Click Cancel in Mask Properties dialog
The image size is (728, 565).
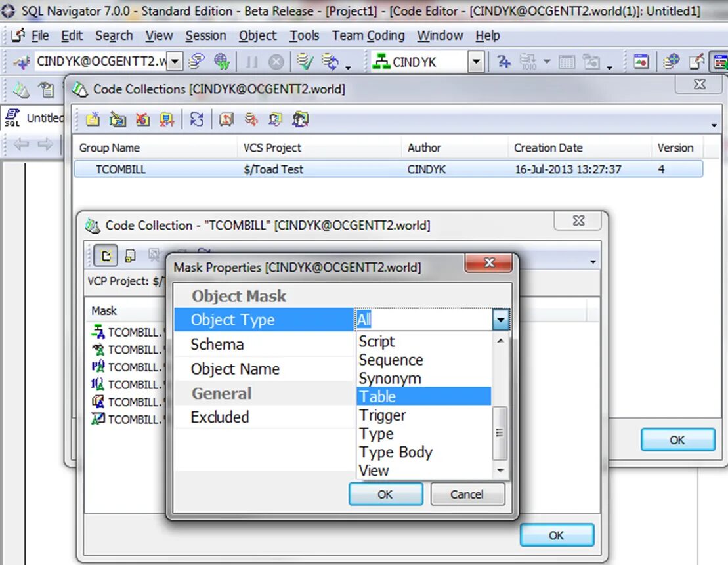pyautogui.click(x=467, y=494)
